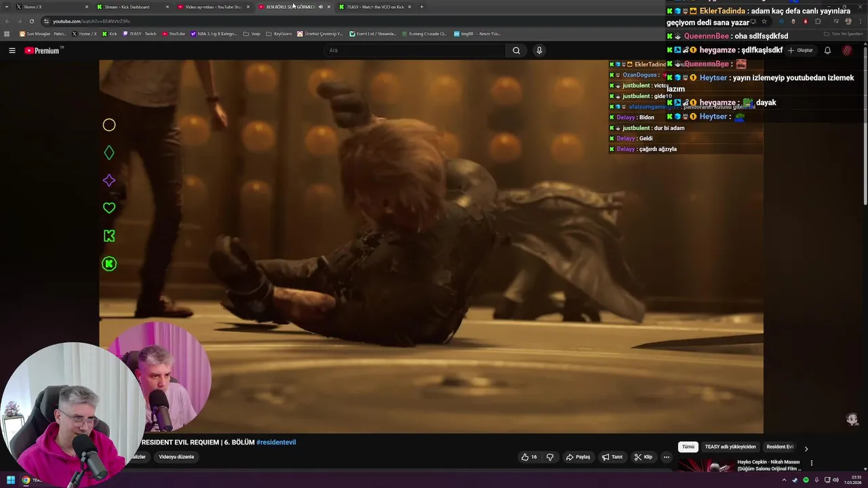
Task: Open the Clip (Klip) scissors tool
Action: tap(643, 457)
